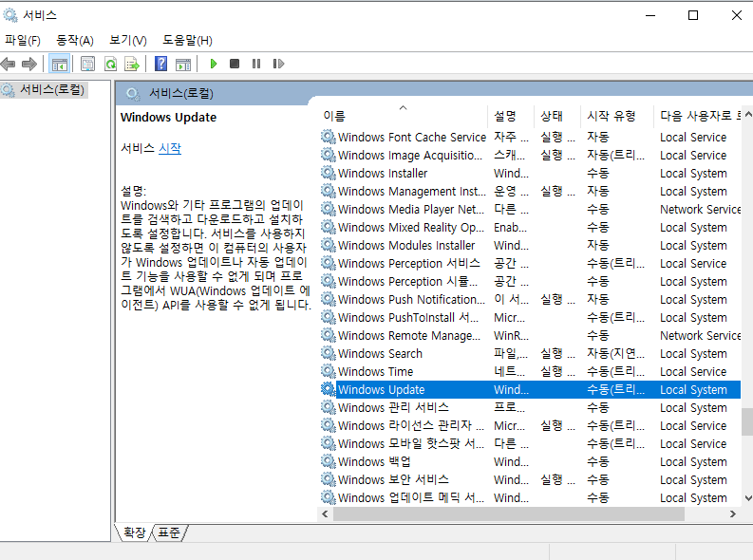The width and height of the screenshot is (753, 560).
Task: Click the horizontal scrollbar right arrow
Action: [x=733, y=513]
